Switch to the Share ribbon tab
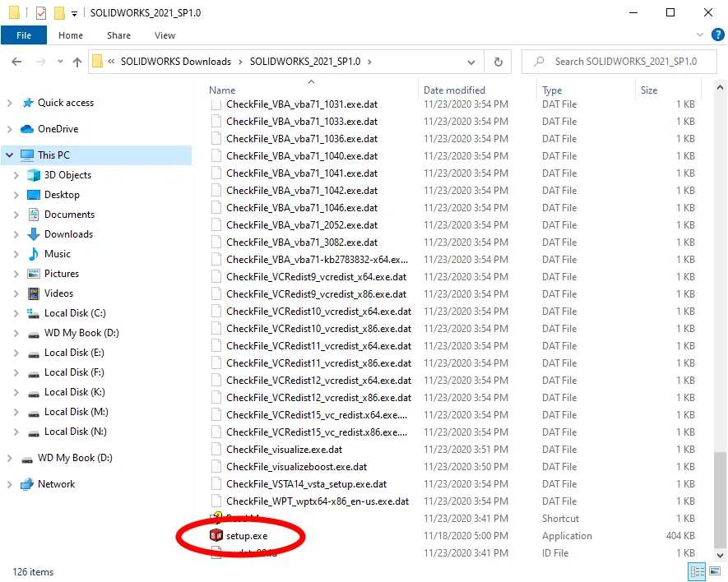 pyautogui.click(x=118, y=35)
